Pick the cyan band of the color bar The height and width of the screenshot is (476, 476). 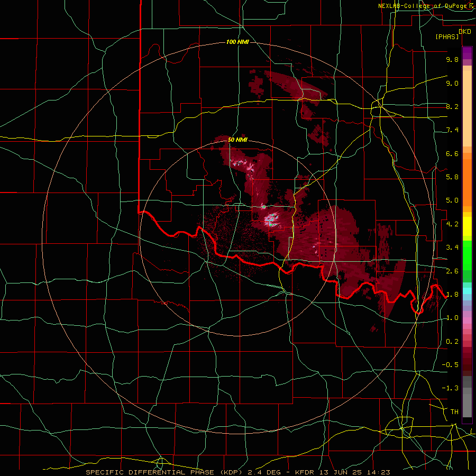[467, 291]
